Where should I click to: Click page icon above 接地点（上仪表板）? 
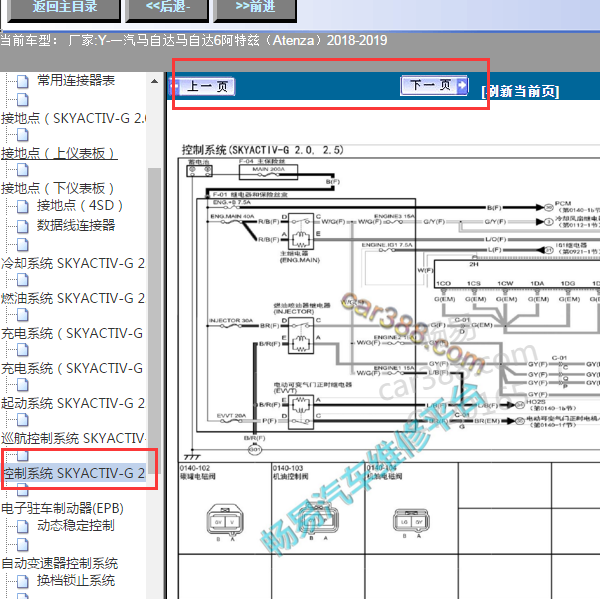[x=23, y=135]
